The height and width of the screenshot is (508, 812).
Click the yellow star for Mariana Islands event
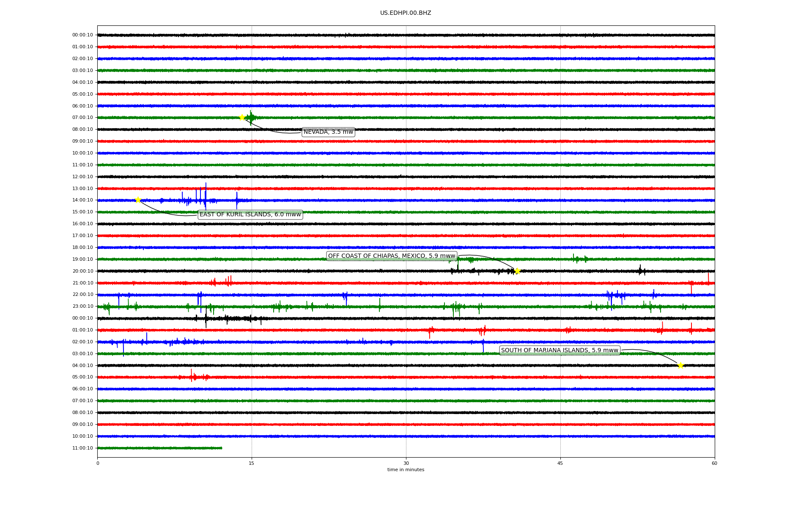680,365
